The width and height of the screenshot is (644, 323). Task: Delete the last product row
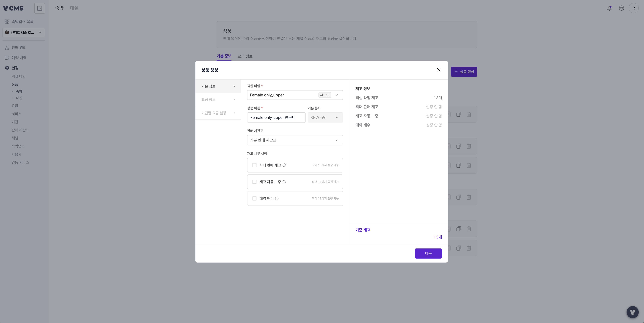(x=469, y=248)
